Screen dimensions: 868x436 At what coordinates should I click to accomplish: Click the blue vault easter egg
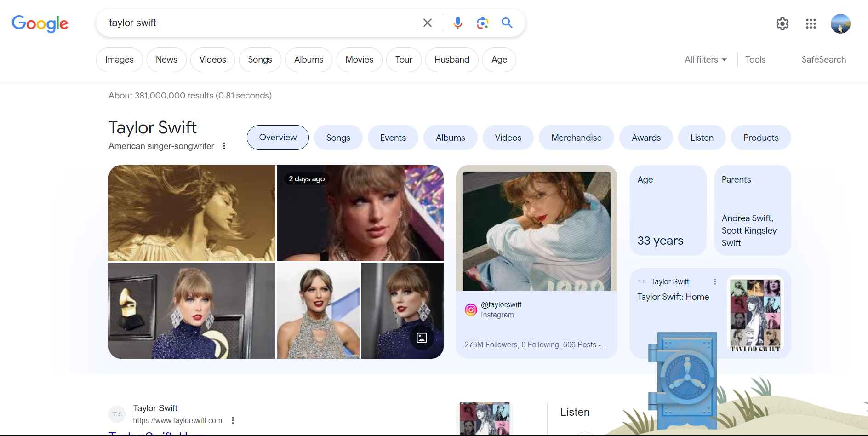[683, 381]
